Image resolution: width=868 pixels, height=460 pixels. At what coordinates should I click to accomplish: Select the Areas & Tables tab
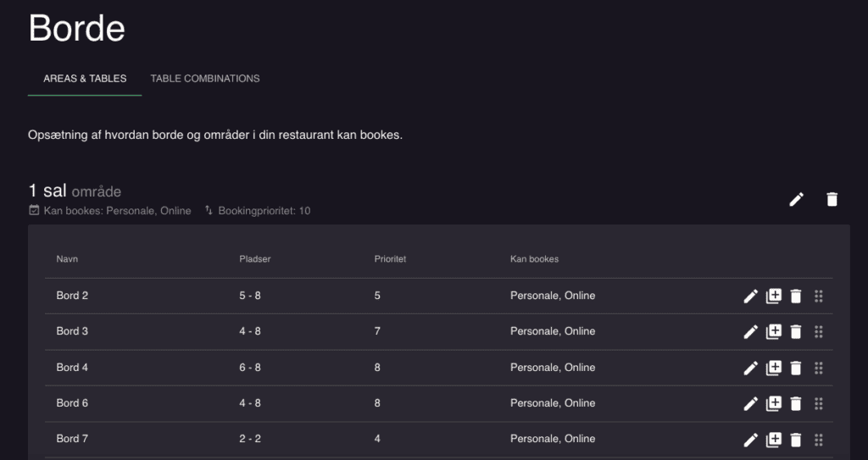(x=85, y=79)
